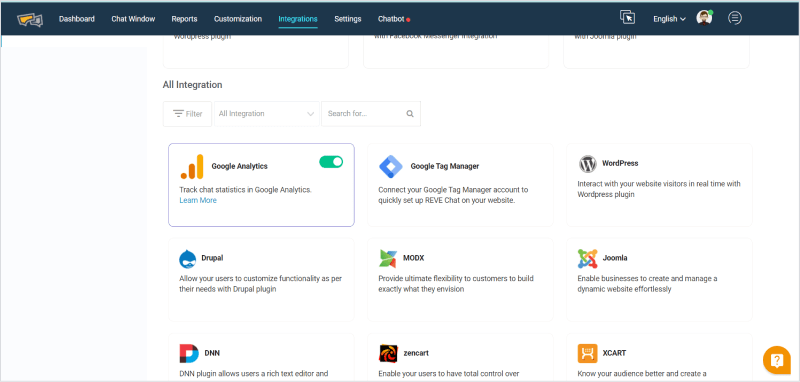Open the Chat Window menu
Viewport: 800px width, 382px height.
(x=133, y=19)
